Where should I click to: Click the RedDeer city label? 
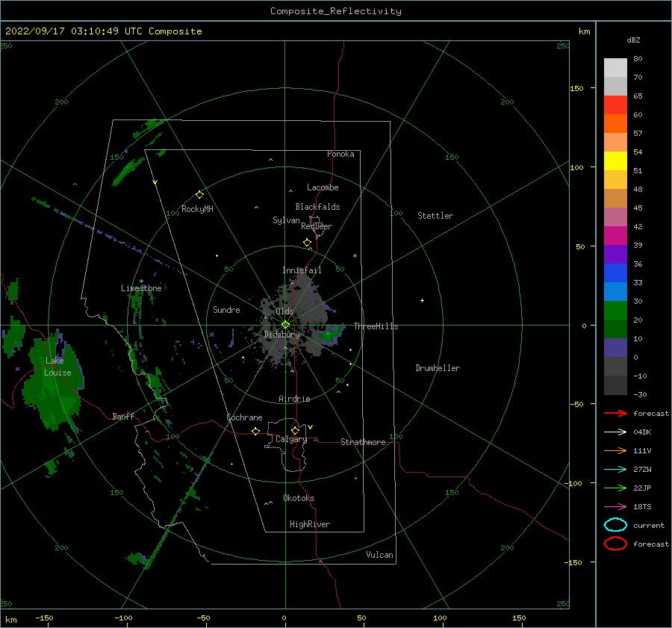317,226
